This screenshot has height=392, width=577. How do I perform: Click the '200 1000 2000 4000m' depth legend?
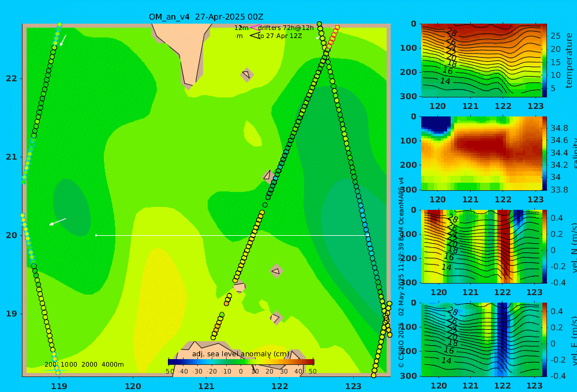(84, 364)
